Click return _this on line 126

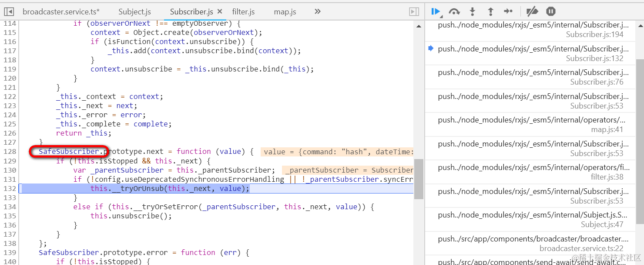[x=84, y=133]
